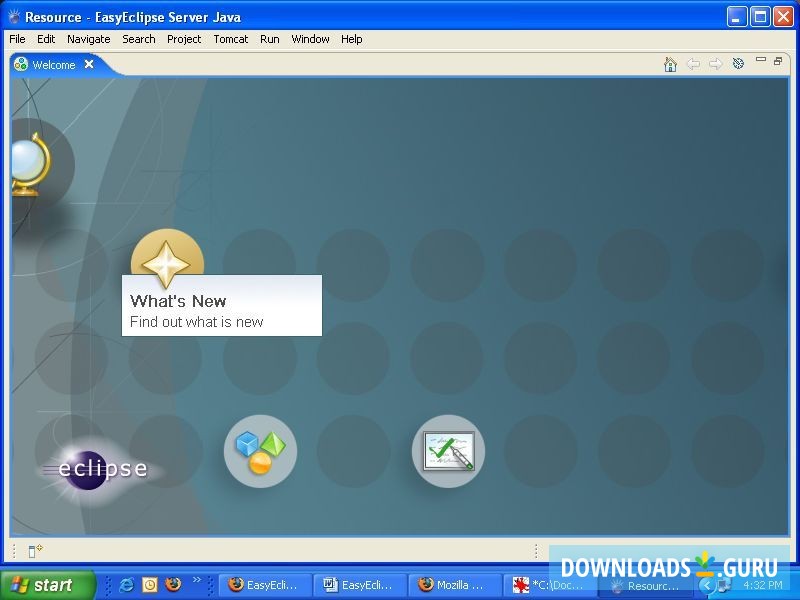Close the Welcome tab
The width and height of the screenshot is (800, 600).
click(x=89, y=64)
